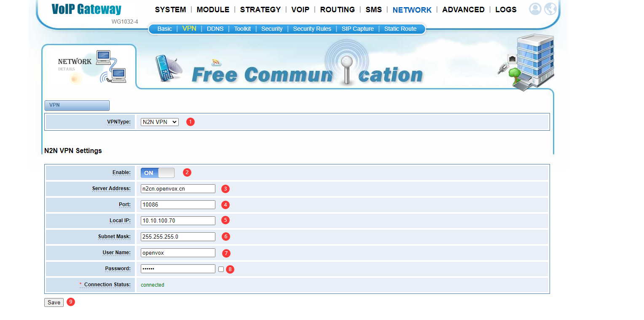Screen dimensions: 644x320
Task: Open the NETWORK menu
Action: 412,10
